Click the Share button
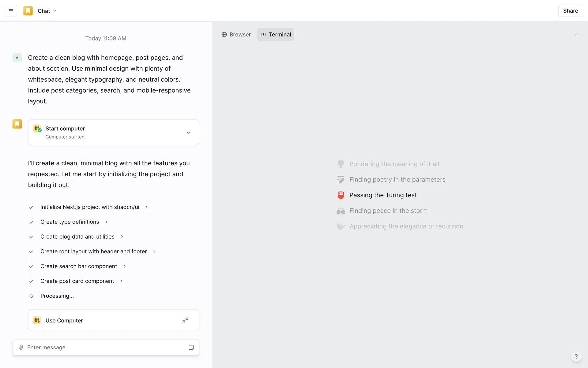 570,11
